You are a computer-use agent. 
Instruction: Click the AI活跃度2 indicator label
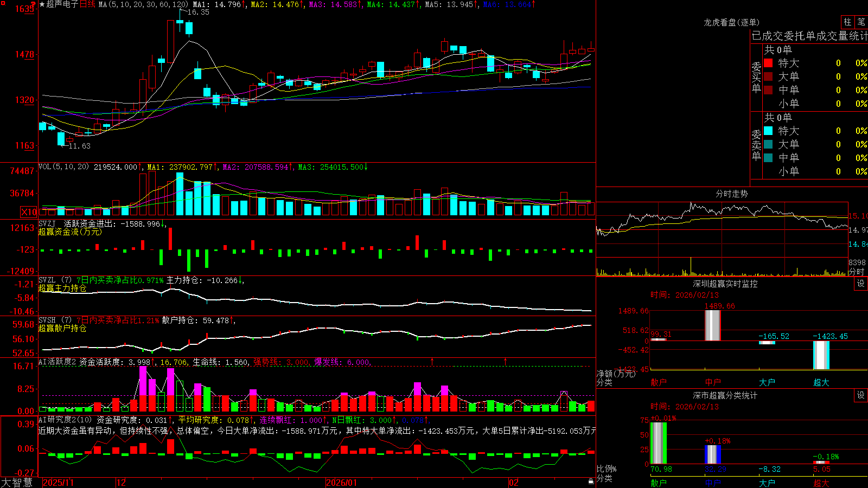tap(58, 362)
